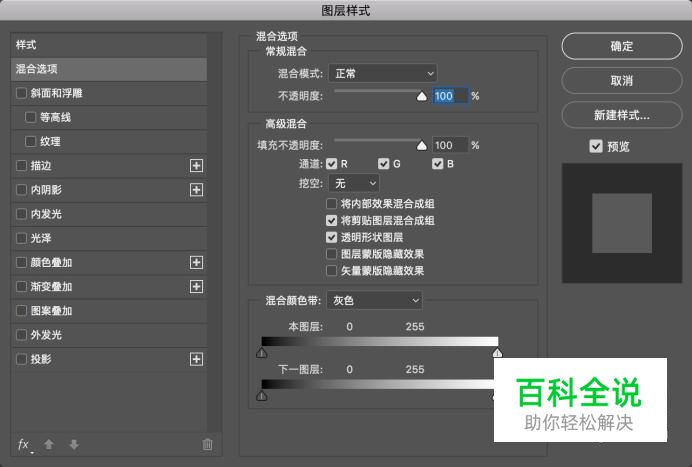Open the 混合颜色带 dropdown showing 灰色
This screenshot has height=467, width=692.
pos(375,301)
